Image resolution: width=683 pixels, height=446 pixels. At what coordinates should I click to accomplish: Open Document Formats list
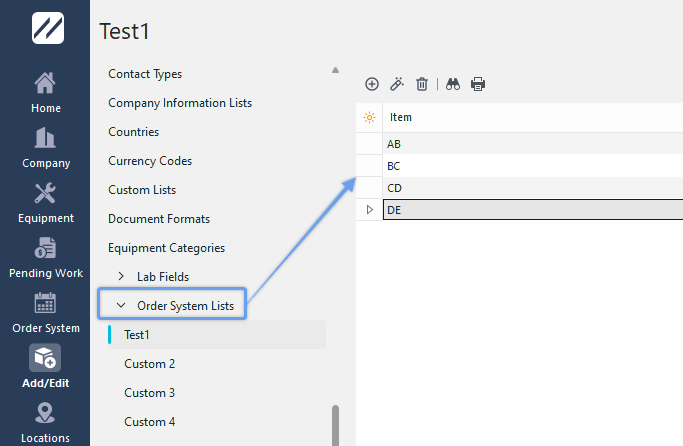point(159,219)
